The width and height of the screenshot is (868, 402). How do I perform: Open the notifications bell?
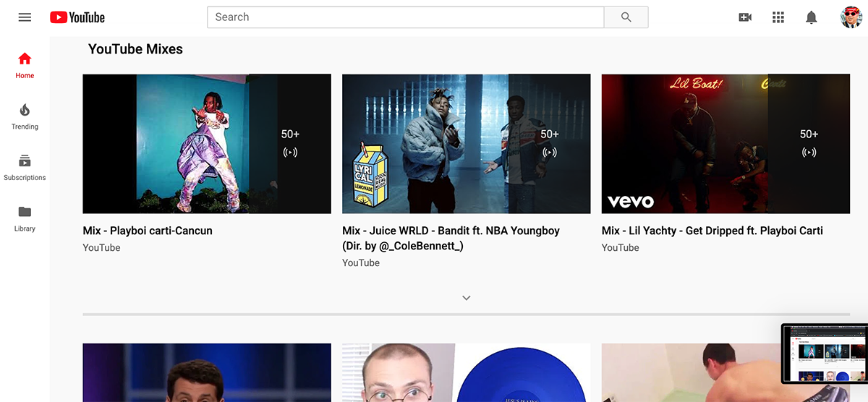(x=812, y=17)
